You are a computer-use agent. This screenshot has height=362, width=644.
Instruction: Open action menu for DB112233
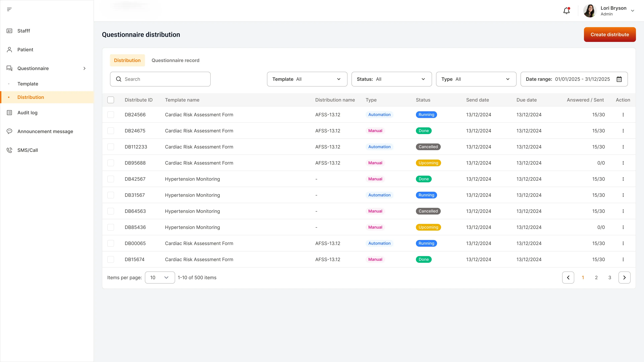click(623, 147)
